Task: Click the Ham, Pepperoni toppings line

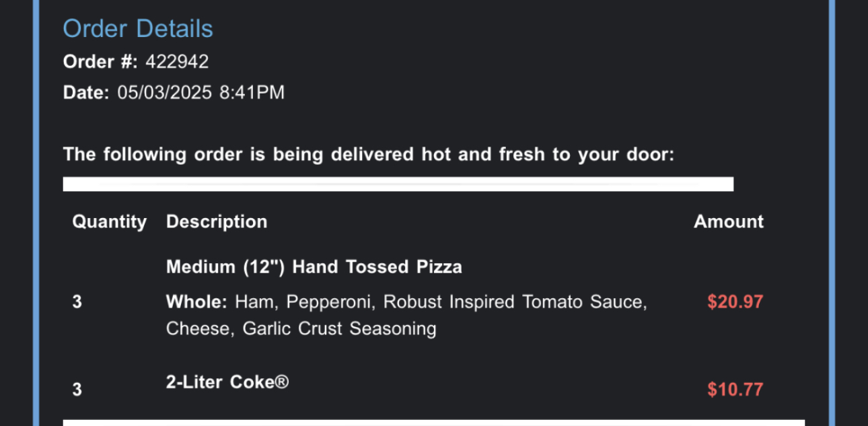Action: (x=441, y=302)
